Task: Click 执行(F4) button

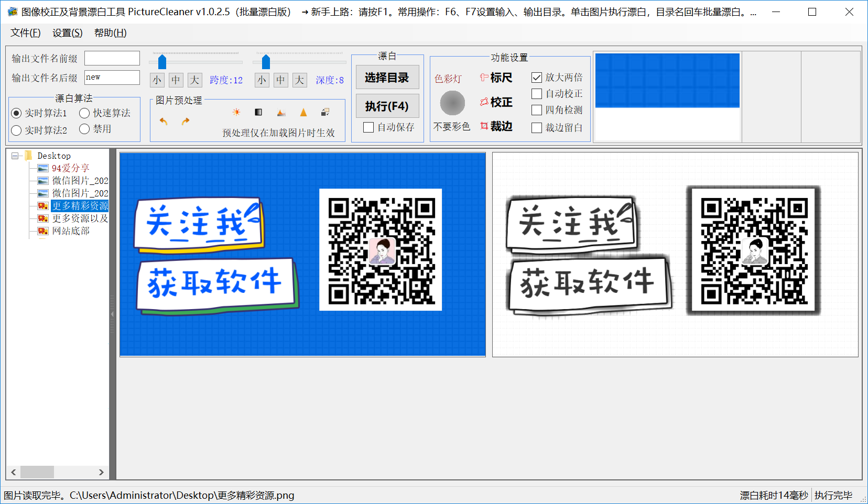Action: point(387,106)
